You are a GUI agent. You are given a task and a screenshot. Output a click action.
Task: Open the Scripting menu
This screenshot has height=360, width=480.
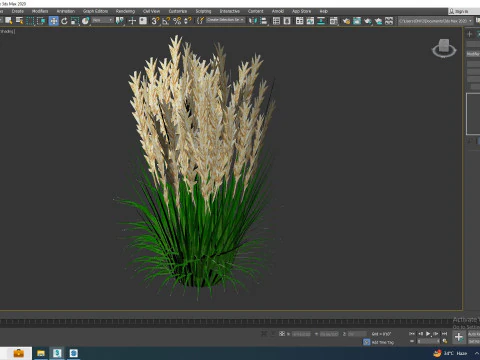pyautogui.click(x=203, y=11)
